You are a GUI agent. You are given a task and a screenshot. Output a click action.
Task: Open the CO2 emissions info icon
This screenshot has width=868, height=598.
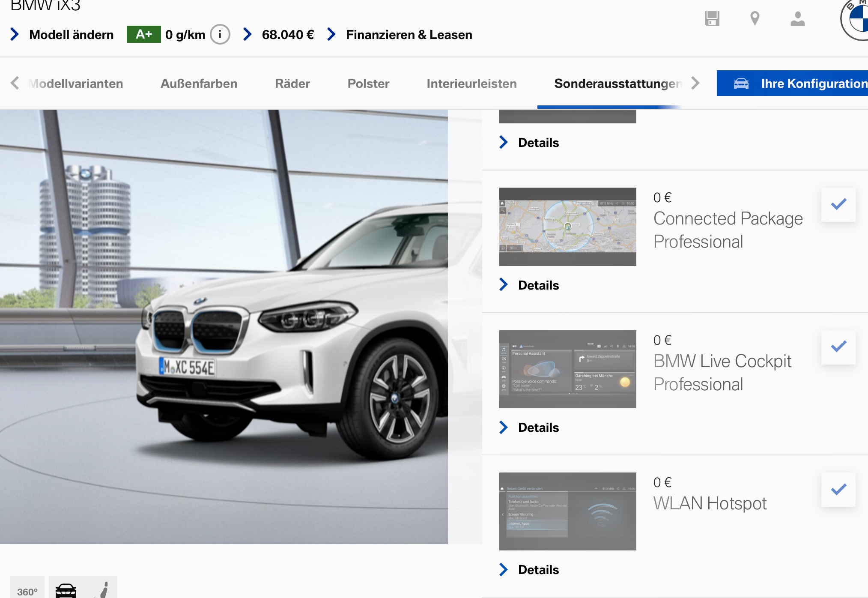(220, 34)
